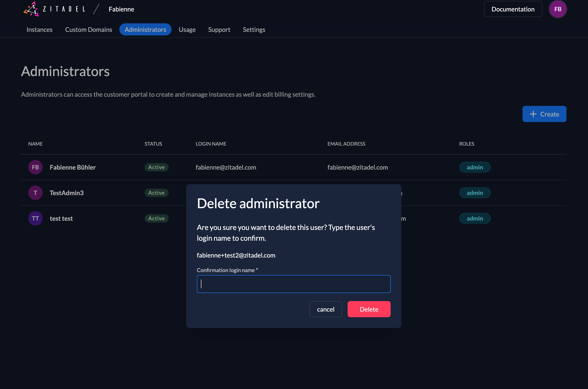
Task: Navigate to Custom Domains section
Action: pyautogui.click(x=89, y=29)
